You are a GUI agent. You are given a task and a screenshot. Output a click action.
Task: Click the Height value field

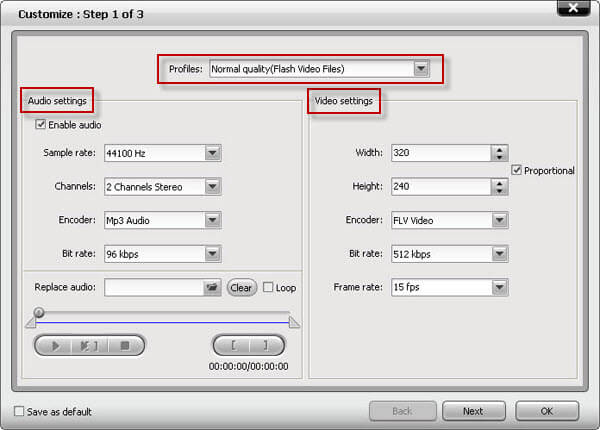pyautogui.click(x=441, y=187)
